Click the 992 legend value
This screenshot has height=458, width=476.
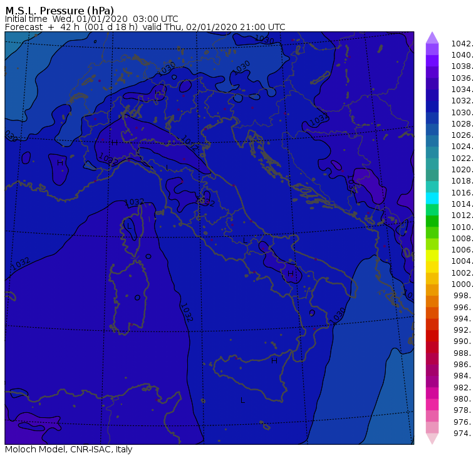tap(463, 330)
